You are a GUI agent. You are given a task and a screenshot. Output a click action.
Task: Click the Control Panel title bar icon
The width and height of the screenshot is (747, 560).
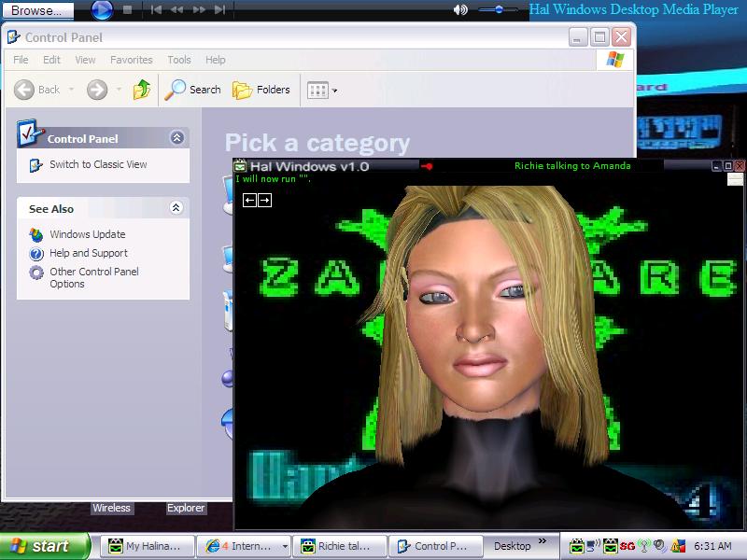tap(14, 37)
